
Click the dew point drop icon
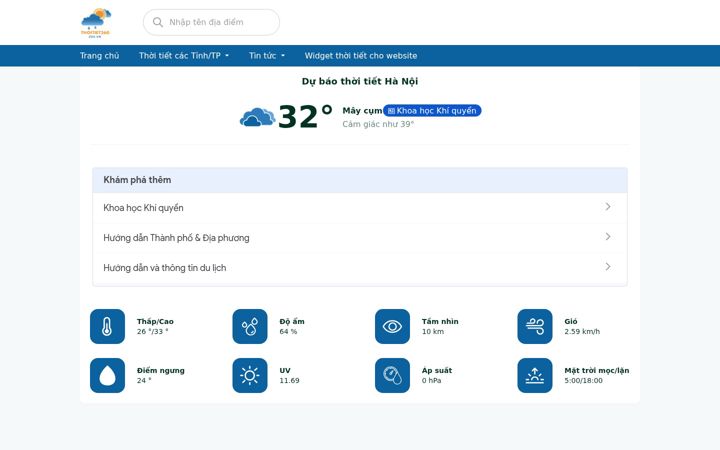pos(107,376)
